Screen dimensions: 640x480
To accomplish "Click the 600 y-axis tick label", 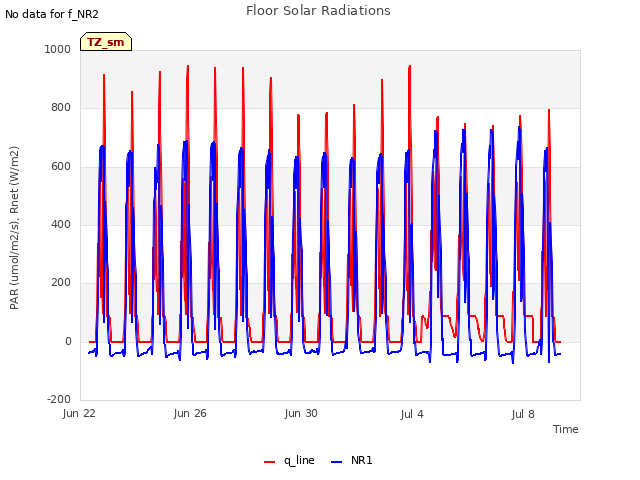I will 61,167.
